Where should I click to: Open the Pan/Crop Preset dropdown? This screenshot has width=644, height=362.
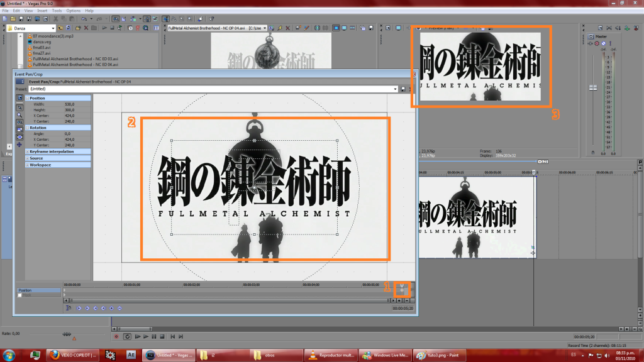395,89
